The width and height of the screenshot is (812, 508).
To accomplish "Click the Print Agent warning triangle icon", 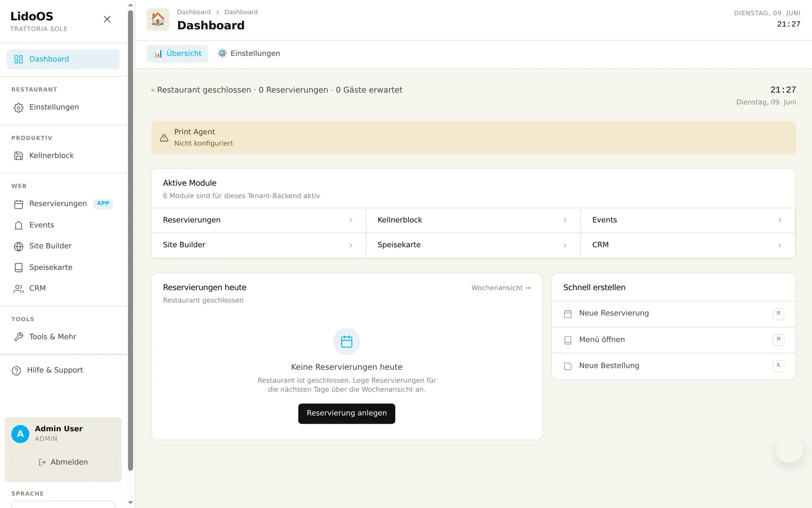I will pyautogui.click(x=164, y=138).
